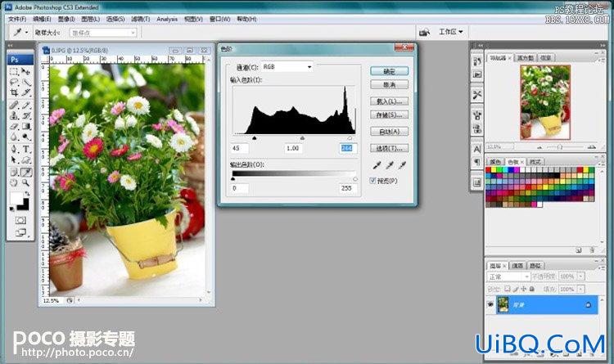
Task: Open the layer blend mode dropdown
Action: [x=509, y=276]
